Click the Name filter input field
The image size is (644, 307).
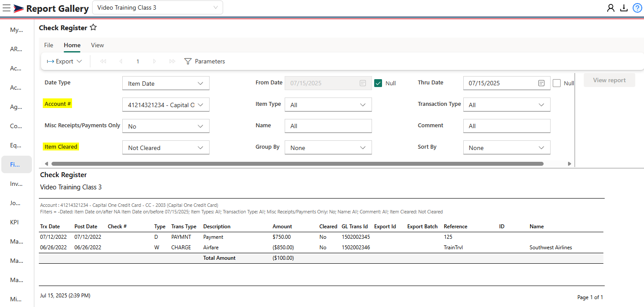pos(328,126)
